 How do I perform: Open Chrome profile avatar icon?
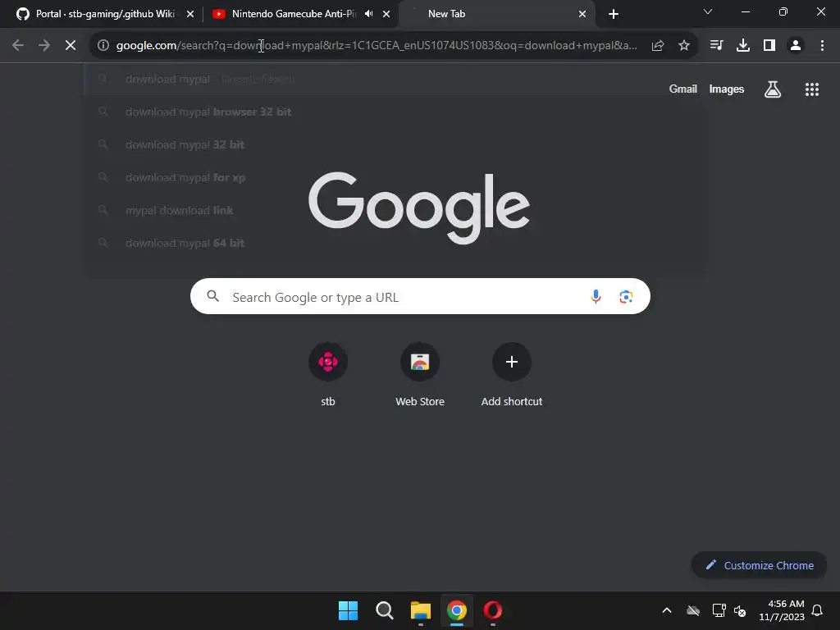click(796, 46)
